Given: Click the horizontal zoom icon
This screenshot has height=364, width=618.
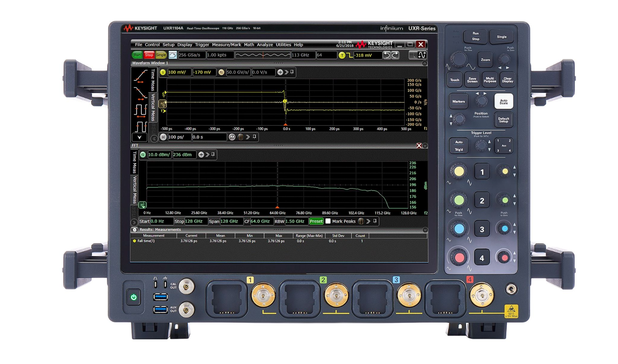Looking at the screenshot, I should (x=232, y=137).
